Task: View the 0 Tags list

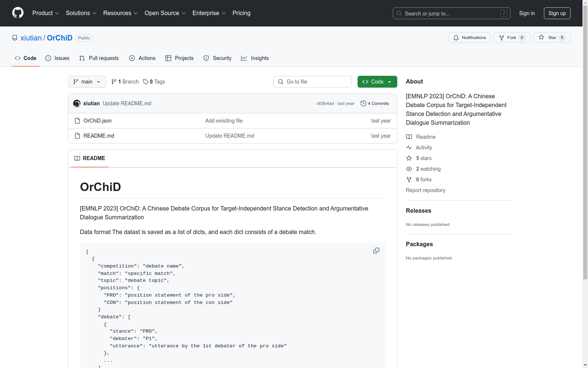Action: pos(154,82)
